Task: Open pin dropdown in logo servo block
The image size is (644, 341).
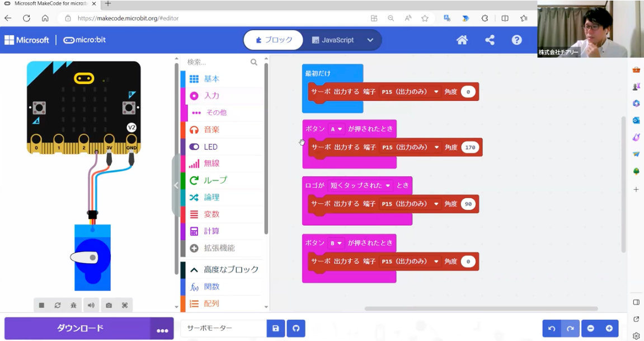Action: click(410, 204)
